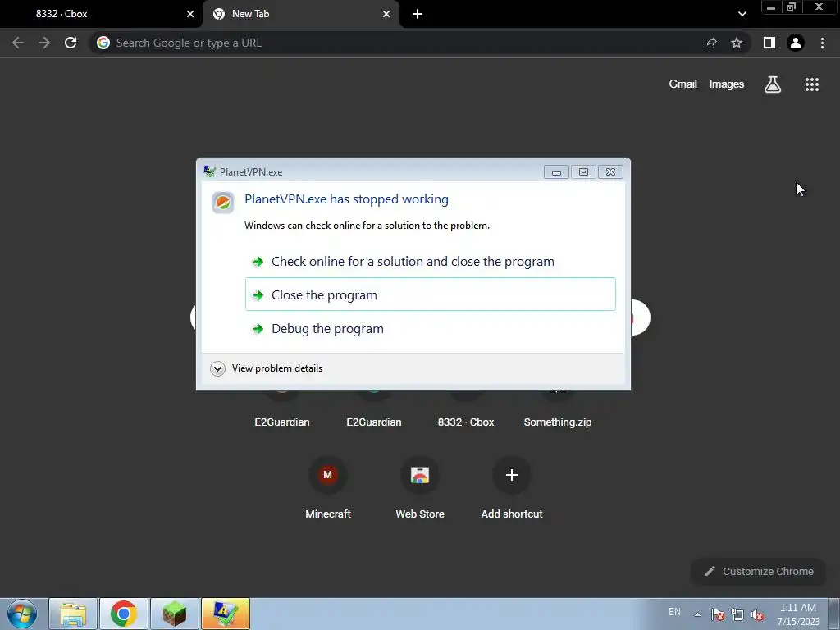This screenshot has height=630, width=840.
Task: Reload the current page
Action: point(71,43)
